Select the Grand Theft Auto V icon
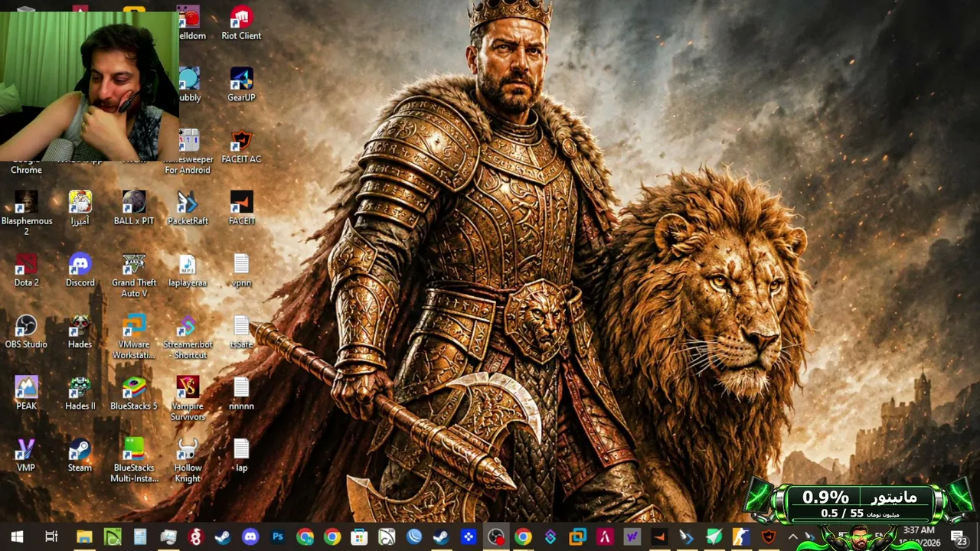The height and width of the screenshot is (551, 980). [x=134, y=275]
